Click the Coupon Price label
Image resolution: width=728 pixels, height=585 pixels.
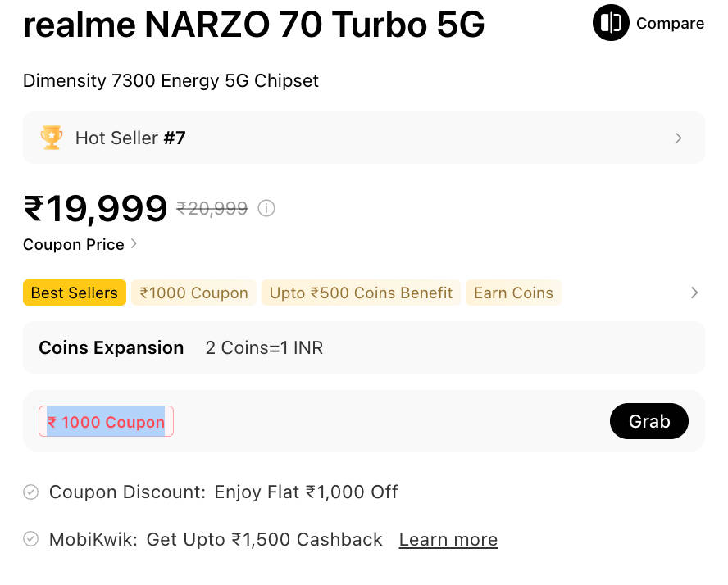(x=74, y=244)
